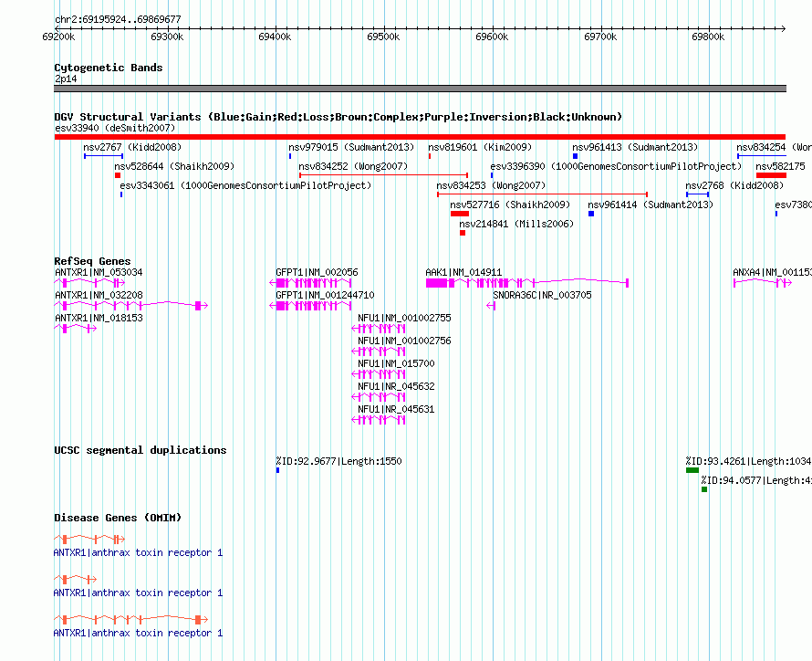Click the esv3396390 (1000GenomesConsortiumPilotProject) label

(x=616, y=166)
